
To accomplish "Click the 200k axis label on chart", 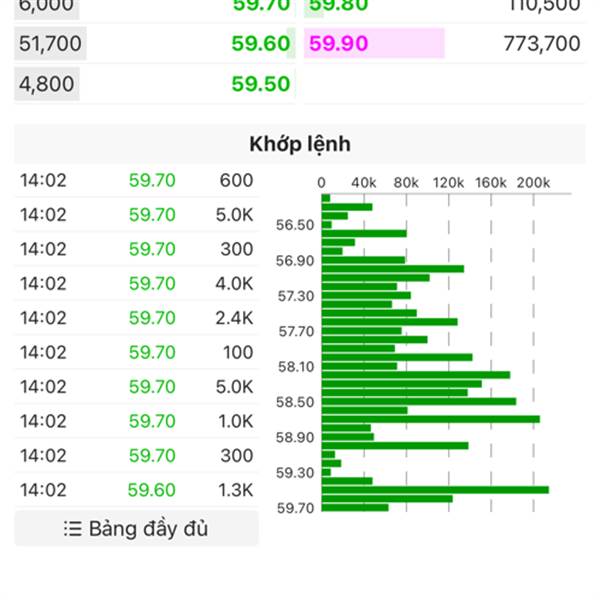I will (x=533, y=183).
